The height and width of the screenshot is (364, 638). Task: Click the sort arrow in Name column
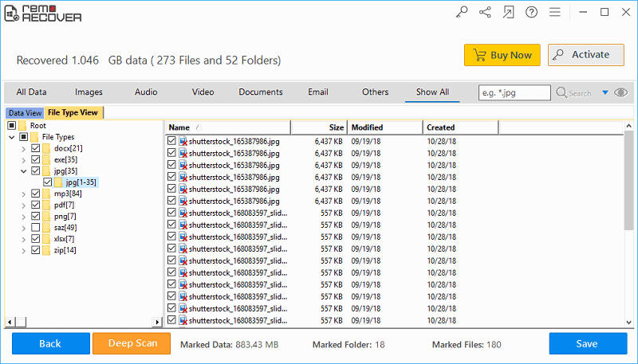click(199, 127)
